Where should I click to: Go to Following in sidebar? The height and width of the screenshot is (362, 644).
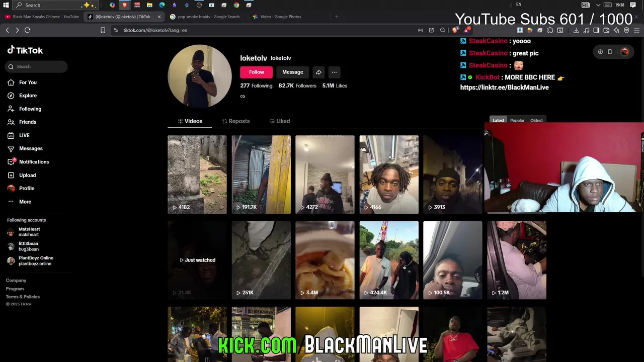point(25,109)
